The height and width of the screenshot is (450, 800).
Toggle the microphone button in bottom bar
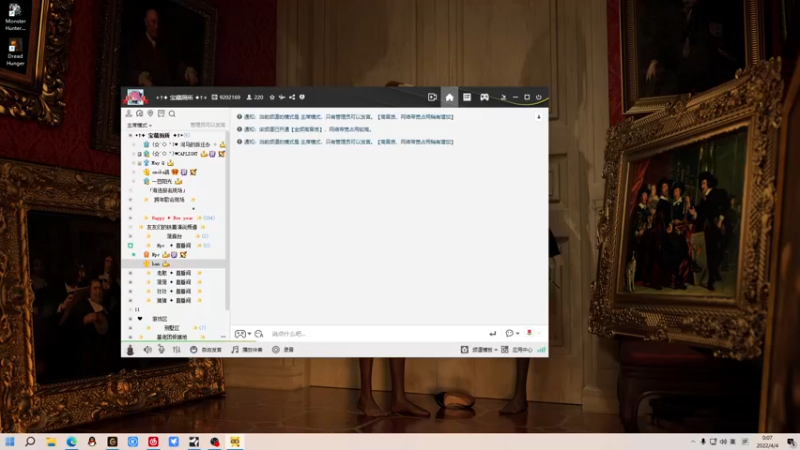coord(130,349)
